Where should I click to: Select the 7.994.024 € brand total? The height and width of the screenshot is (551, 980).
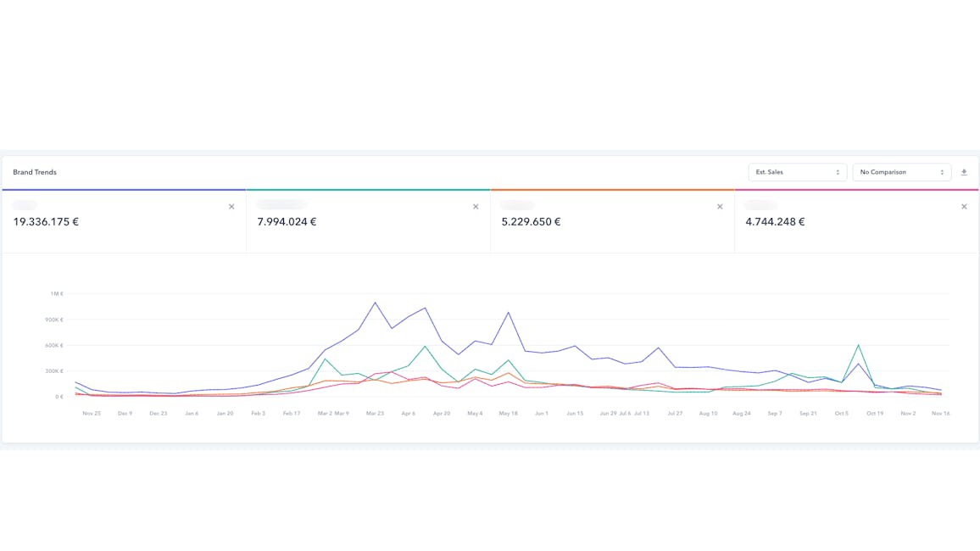click(x=287, y=222)
